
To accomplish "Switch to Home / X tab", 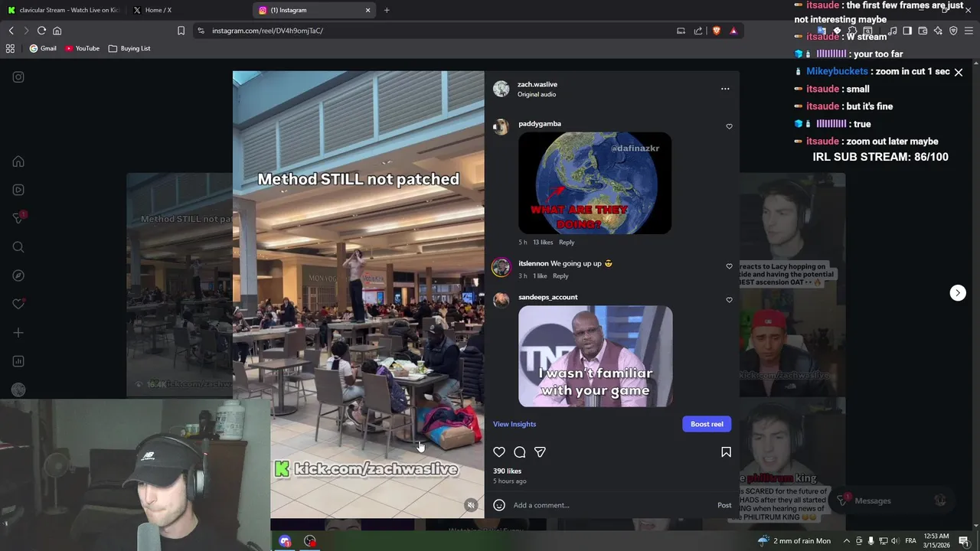I will point(188,10).
